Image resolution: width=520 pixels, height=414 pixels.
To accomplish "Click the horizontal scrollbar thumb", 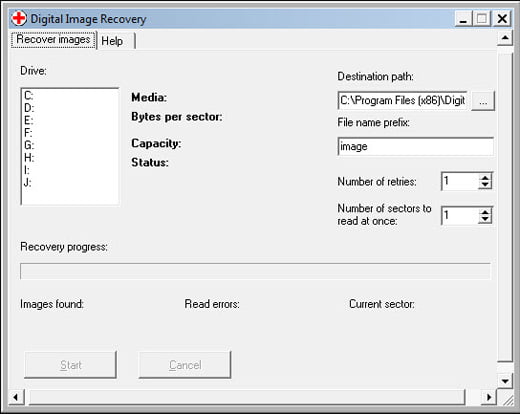I will pos(247,397).
